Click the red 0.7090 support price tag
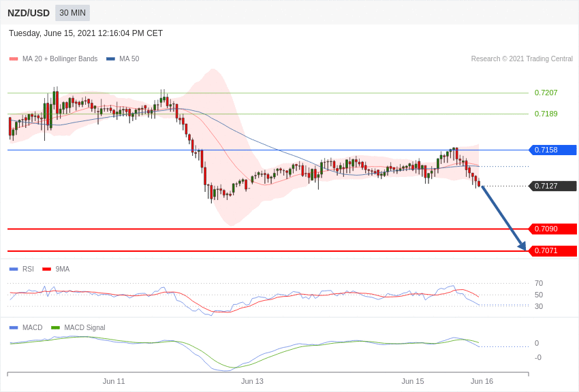 [x=553, y=229]
